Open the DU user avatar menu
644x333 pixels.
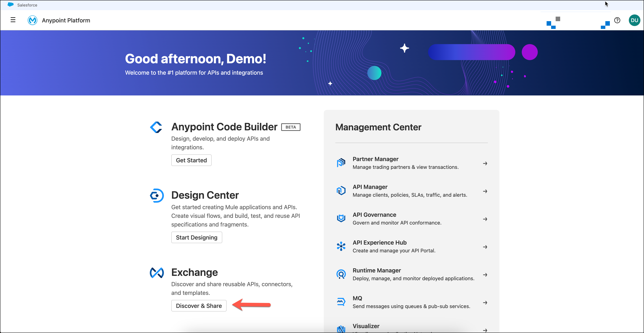click(x=634, y=20)
